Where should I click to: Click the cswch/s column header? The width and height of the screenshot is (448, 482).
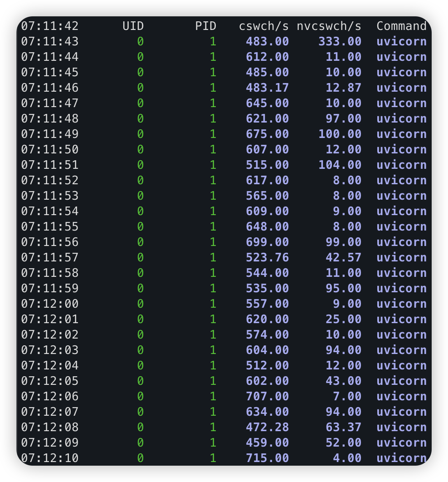point(264,26)
